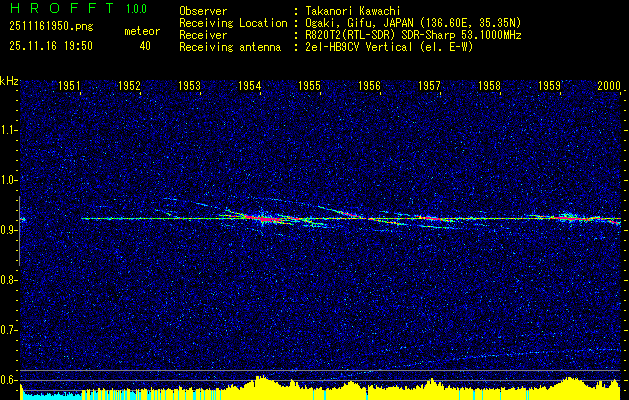The image size is (629, 400).
Task: Click the 0.9 frequency axis label
Action: tap(9, 230)
